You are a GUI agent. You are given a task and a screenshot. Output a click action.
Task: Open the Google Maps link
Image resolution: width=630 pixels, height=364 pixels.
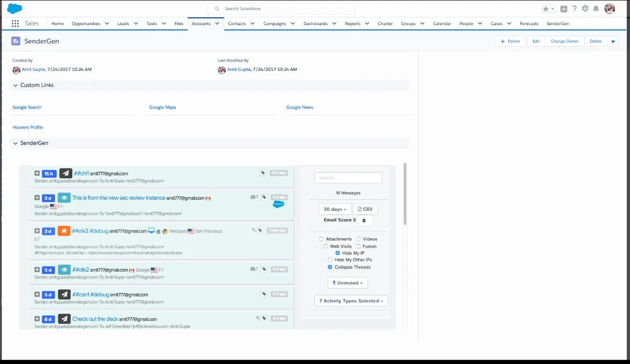pos(163,107)
